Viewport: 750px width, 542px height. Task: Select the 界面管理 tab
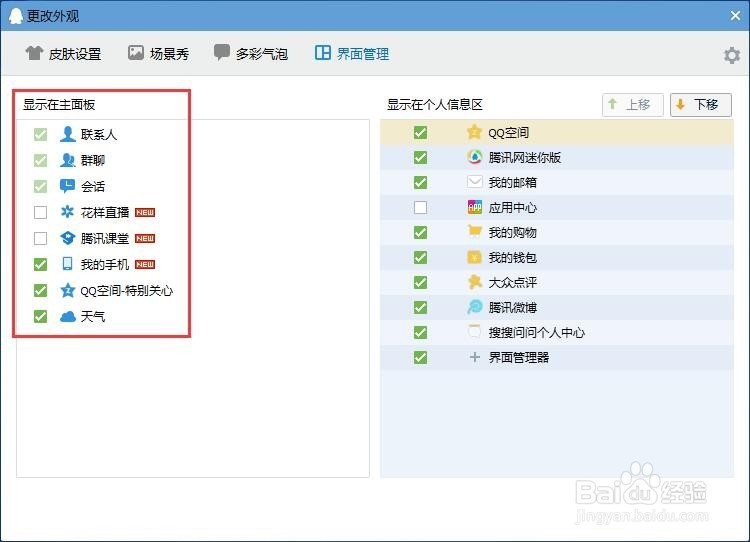click(x=352, y=54)
